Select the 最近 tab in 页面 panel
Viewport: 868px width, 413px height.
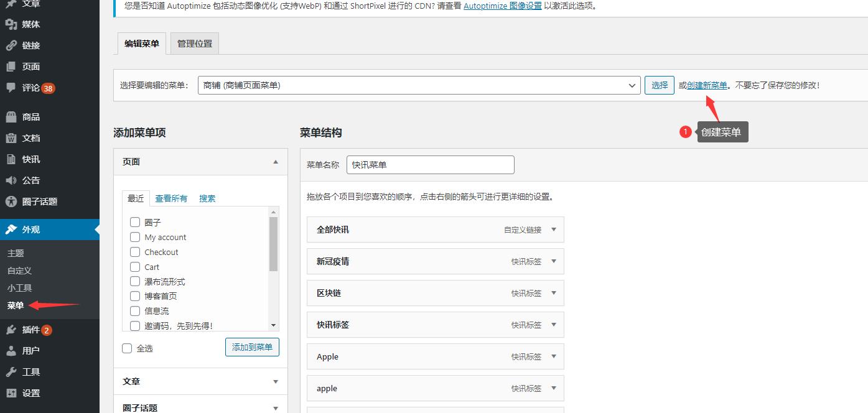click(x=136, y=198)
